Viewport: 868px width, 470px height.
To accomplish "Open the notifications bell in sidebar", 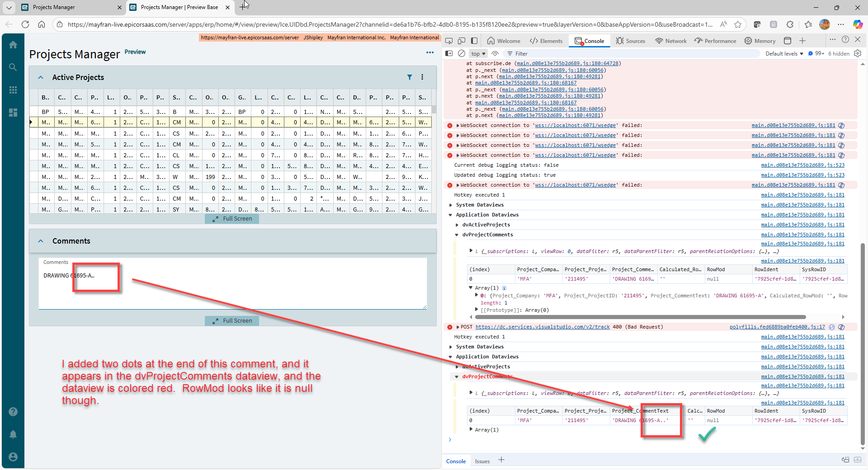I will tap(13, 434).
